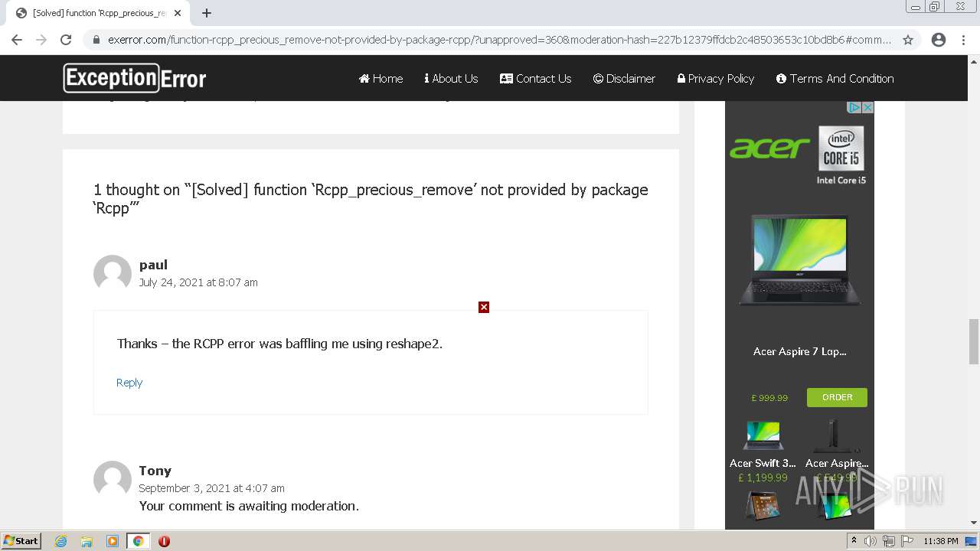Open the About Us page
980x551 pixels.
pos(451,78)
